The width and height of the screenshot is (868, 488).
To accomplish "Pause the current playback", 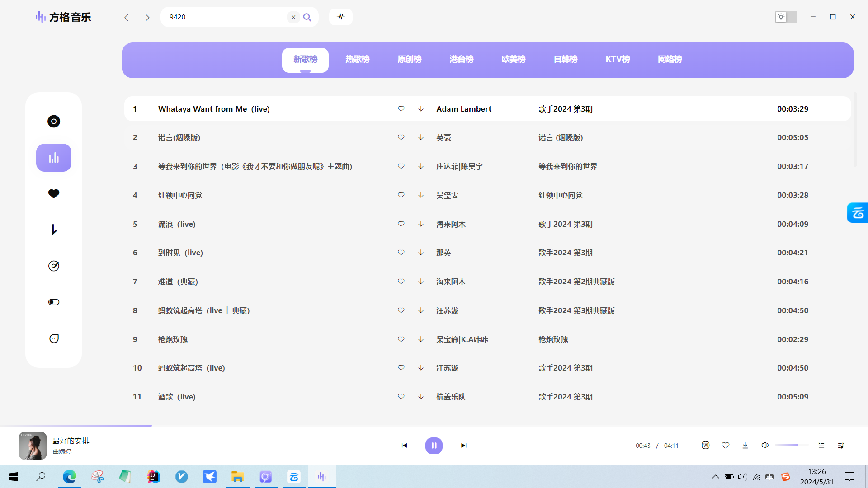I will (x=434, y=446).
